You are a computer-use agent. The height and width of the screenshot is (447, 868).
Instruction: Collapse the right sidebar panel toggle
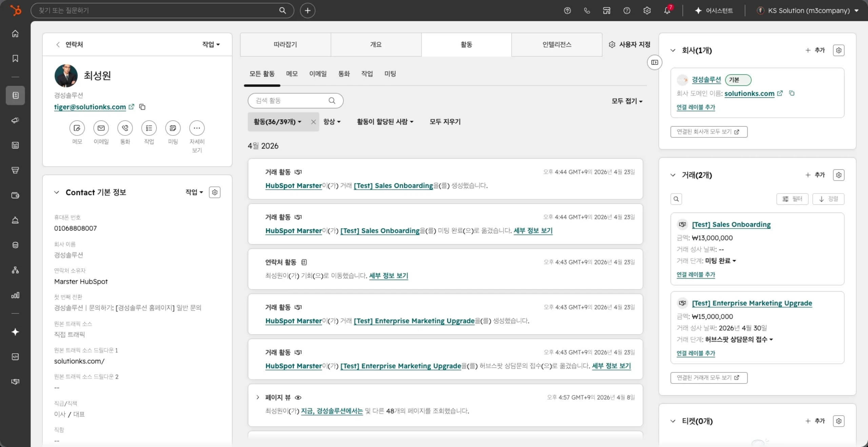(655, 62)
